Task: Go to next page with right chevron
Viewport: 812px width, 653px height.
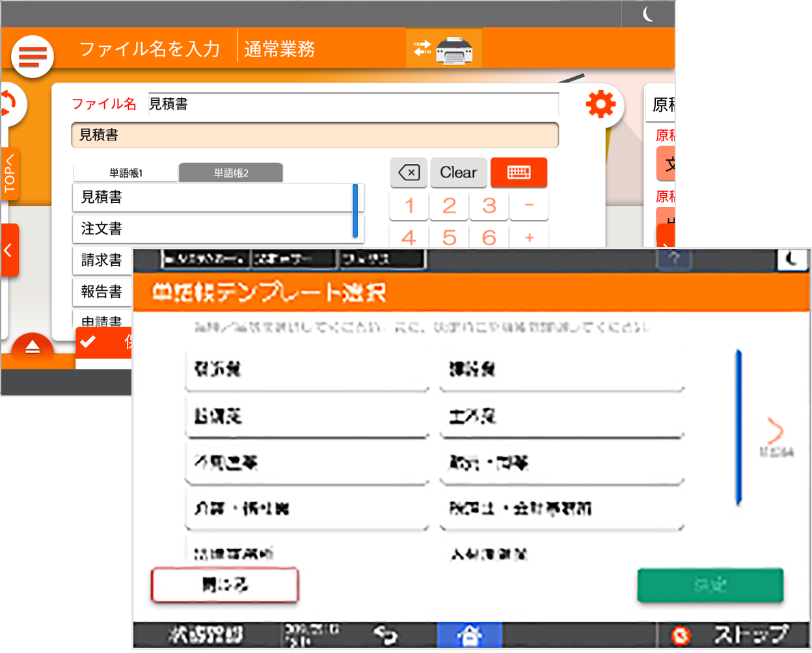Action: (x=775, y=431)
